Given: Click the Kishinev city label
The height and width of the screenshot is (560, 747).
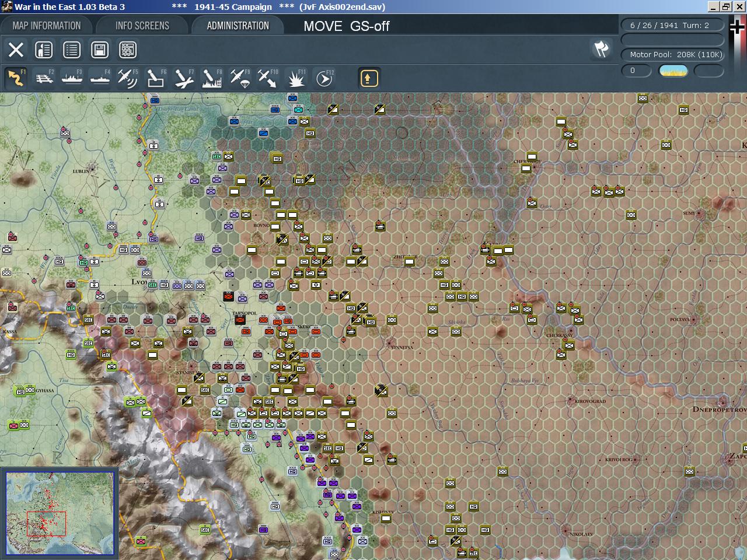Looking at the screenshot, I should pyautogui.click(x=383, y=512).
